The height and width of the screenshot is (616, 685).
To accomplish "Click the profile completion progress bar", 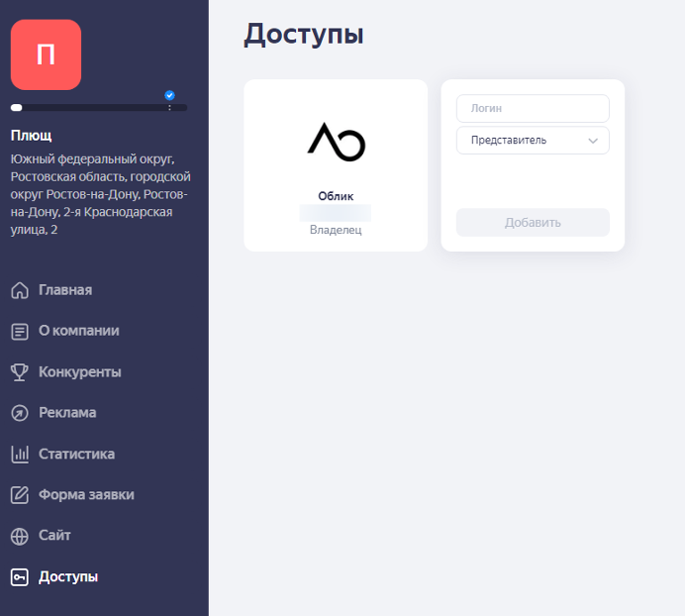I will (x=99, y=107).
